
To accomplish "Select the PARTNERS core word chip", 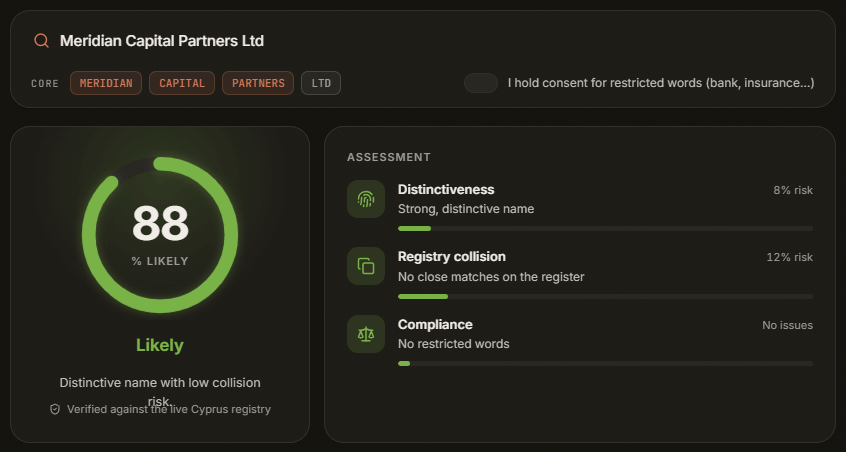I will [x=258, y=83].
